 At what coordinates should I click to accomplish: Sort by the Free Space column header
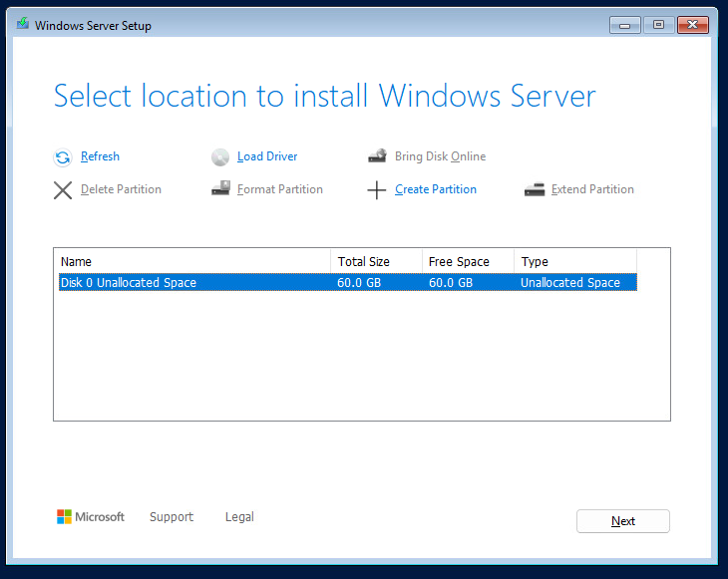468,261
